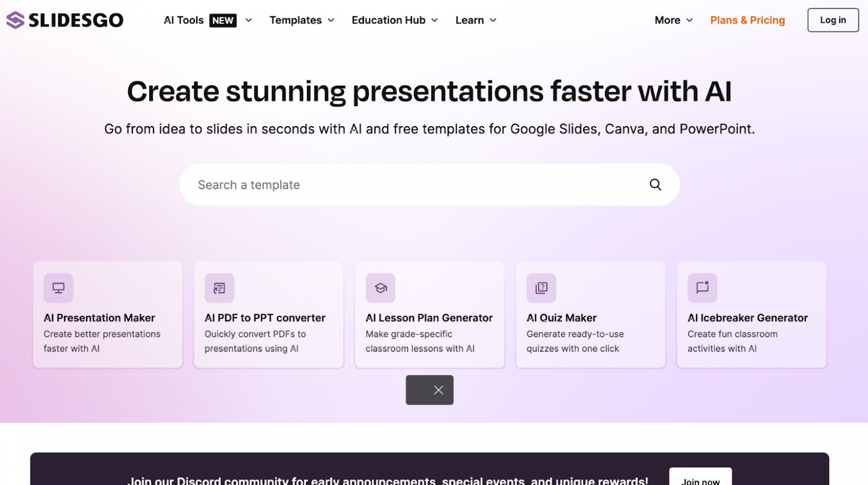Dismiss the popup with the X button

(x=438, y=390)
